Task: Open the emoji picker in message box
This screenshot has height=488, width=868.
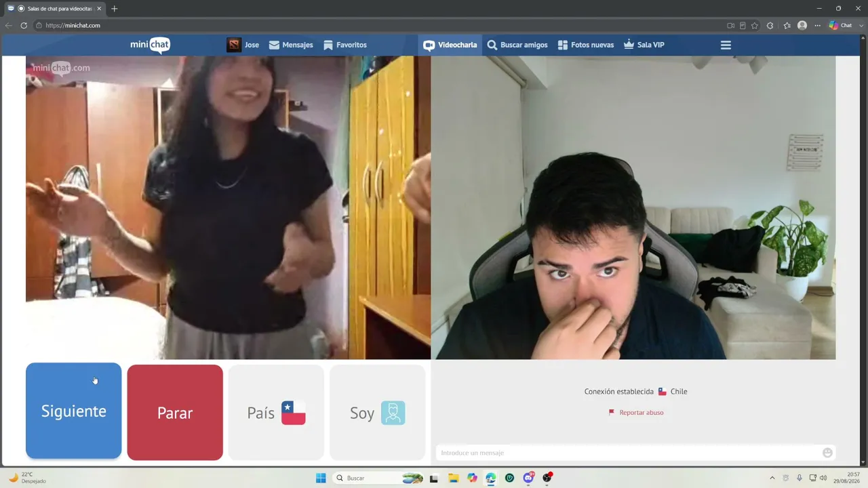Action: click(827, 453)
